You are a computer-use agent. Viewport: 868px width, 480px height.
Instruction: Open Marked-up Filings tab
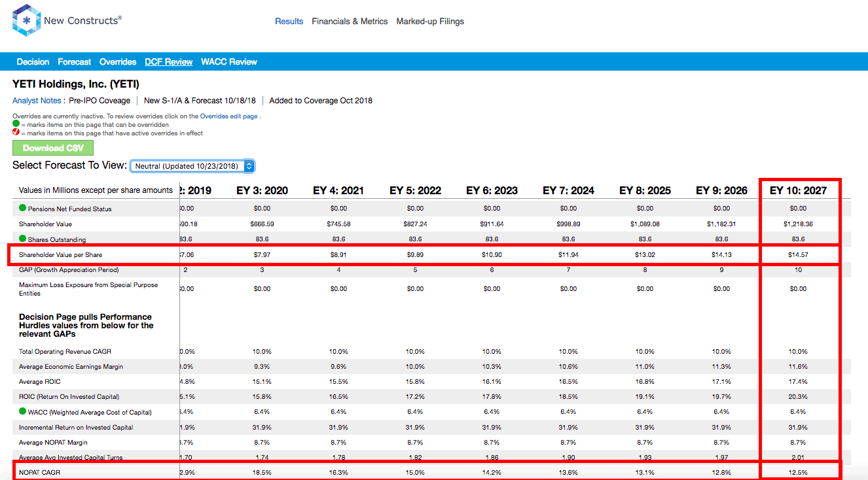(430, 22)
